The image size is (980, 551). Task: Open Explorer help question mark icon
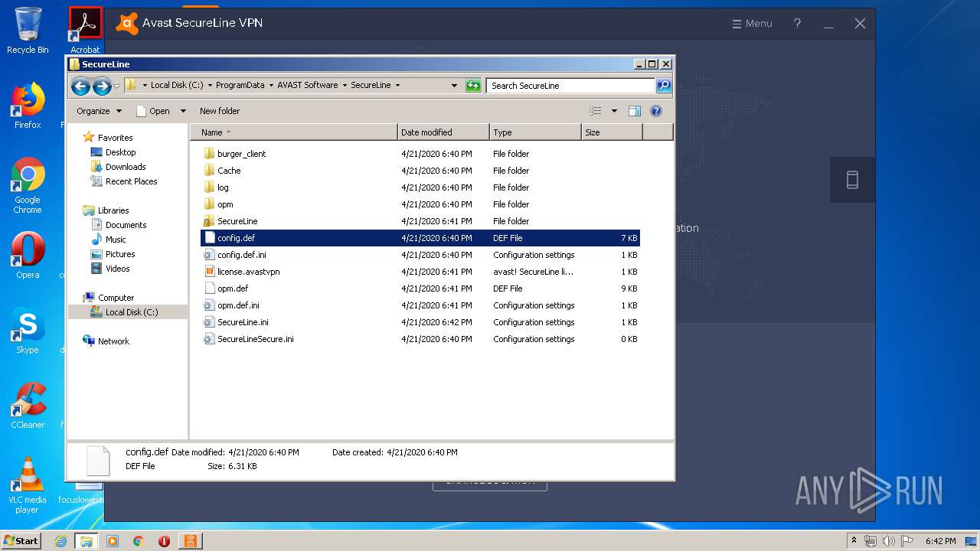(656, 111)
